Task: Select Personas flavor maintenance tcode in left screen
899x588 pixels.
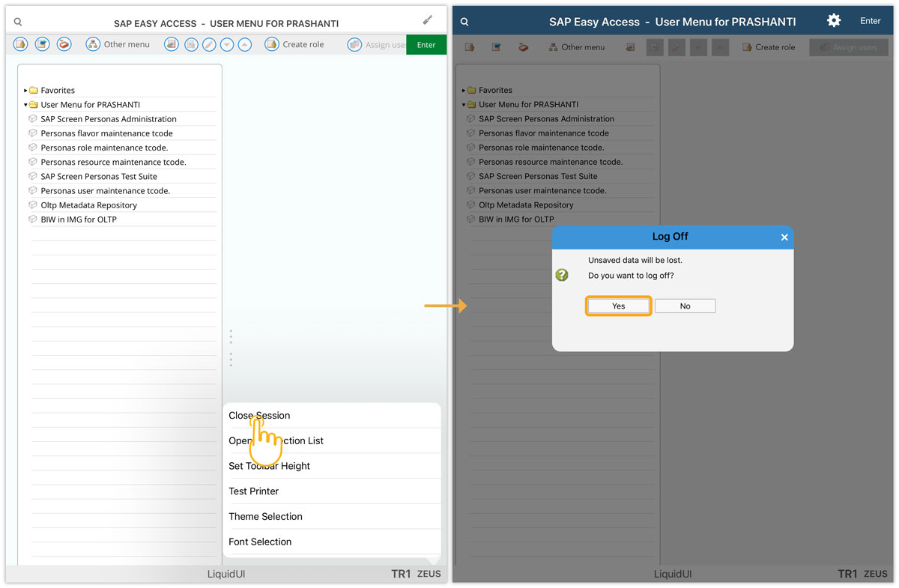Action: point(107,133)
